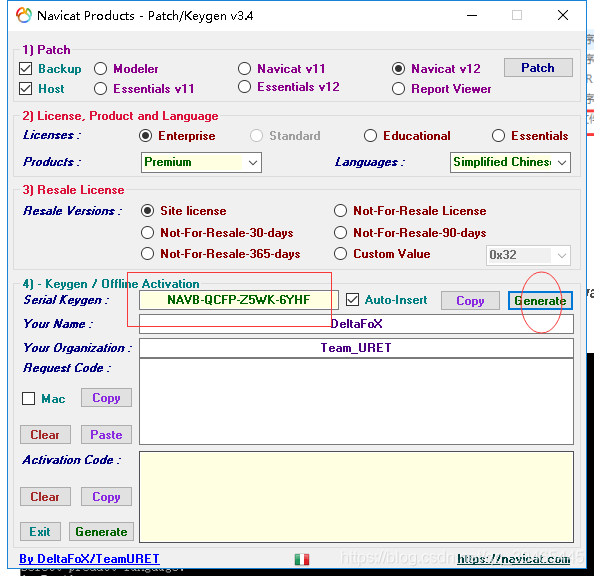The image size is (594, 576).
Task: Copy the serial key
Action: click(470, 301)
